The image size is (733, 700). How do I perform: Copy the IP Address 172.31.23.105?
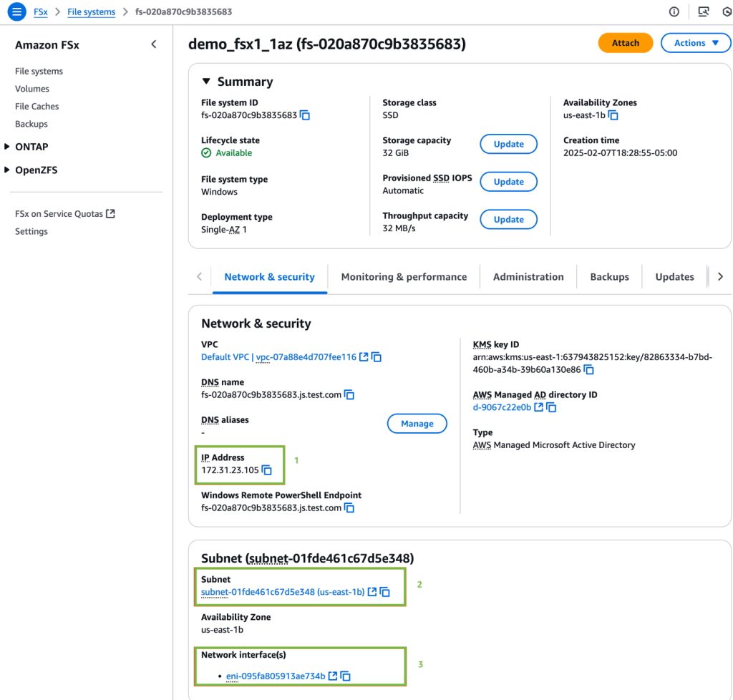point(267,470)
